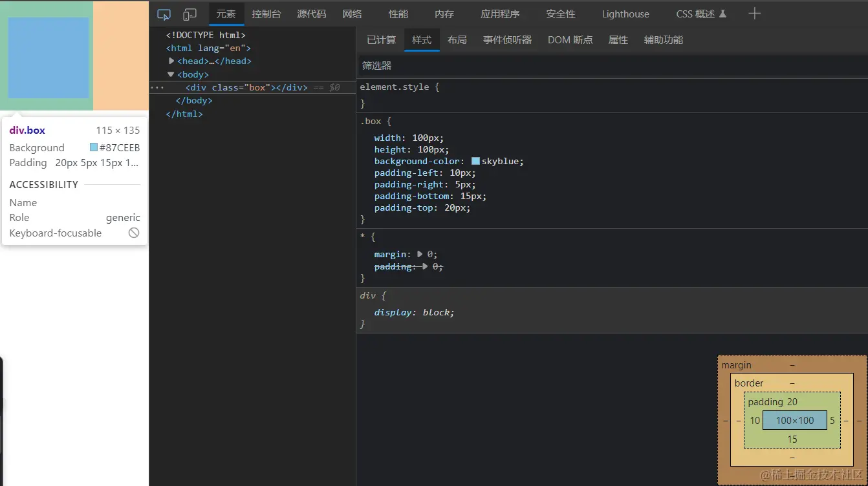This screenshot has height=486, width=868.
Task: Select the div class="box" DOM node
Action: coord(246,87)
